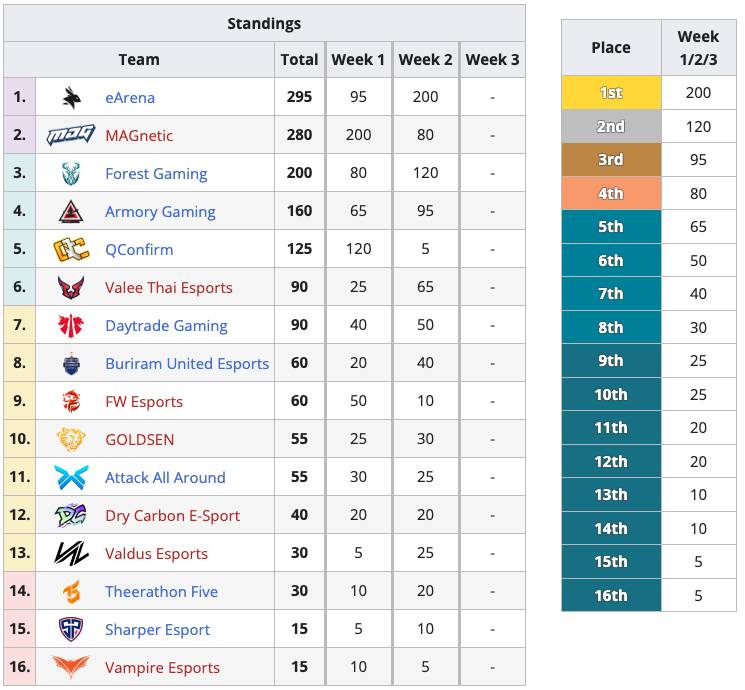
Task: Open the GOLDSEN team link
Action: 139,440
